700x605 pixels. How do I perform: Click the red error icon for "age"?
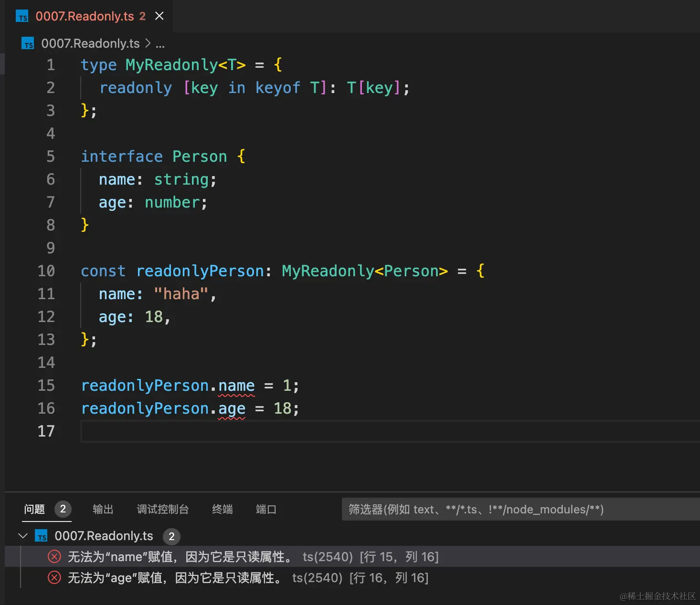54,577
